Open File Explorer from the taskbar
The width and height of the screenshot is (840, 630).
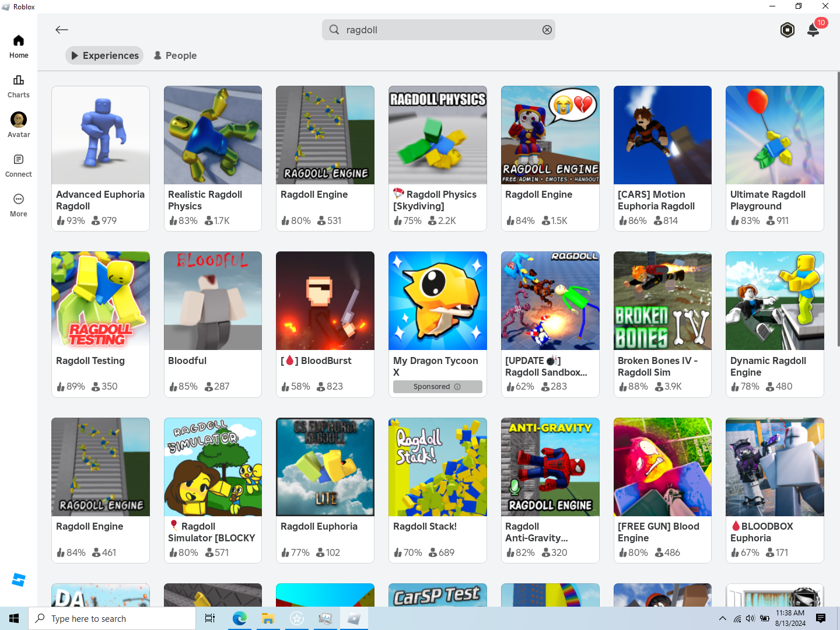[268, 618]
